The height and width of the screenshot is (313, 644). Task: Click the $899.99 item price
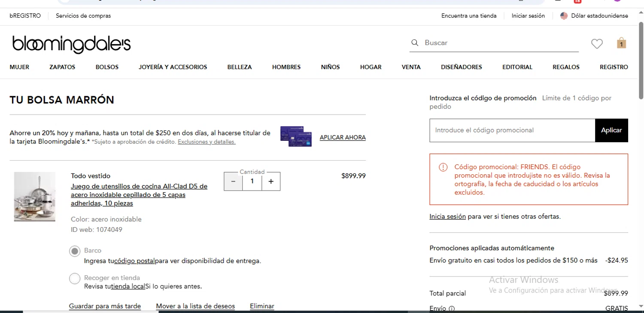point(353,176)
